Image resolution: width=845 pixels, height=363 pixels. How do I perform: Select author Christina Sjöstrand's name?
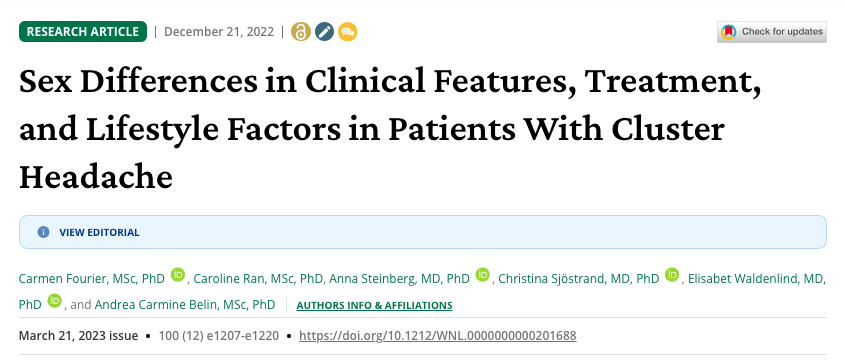[579, 278]
